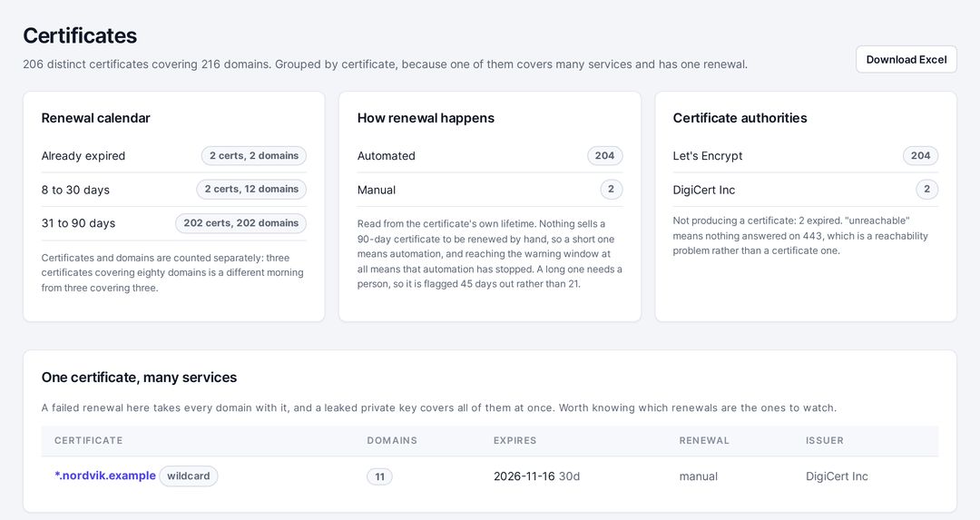Click the 'A failed renewal here' description
This screenshot has width=980, height=520.
coord(439,407)
